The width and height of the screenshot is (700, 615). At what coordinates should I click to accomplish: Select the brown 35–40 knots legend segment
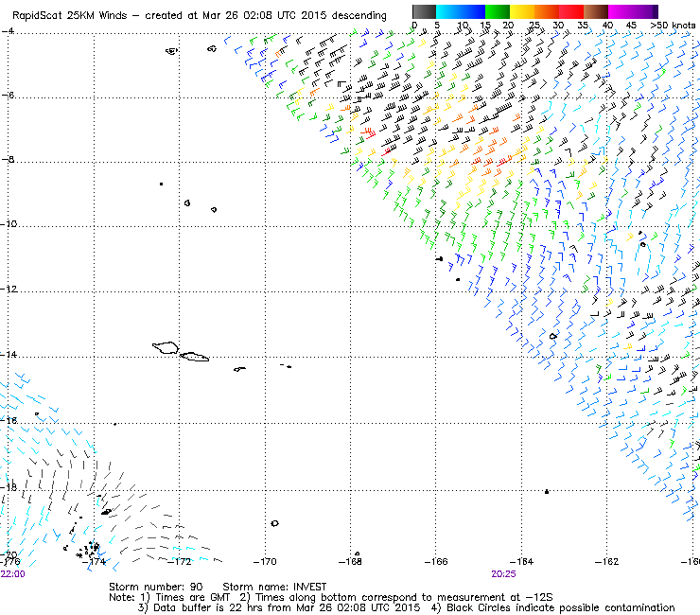coord(596,11)
